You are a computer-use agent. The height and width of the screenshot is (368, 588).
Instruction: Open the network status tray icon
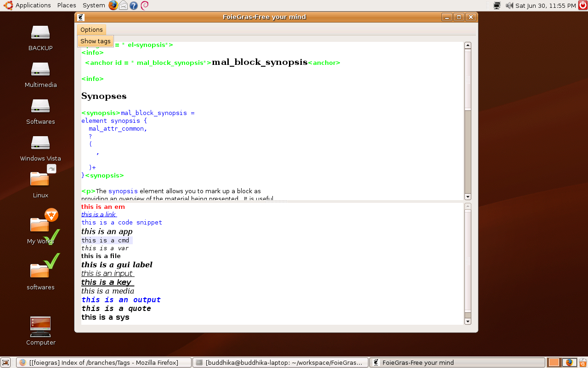coord(497,6)
